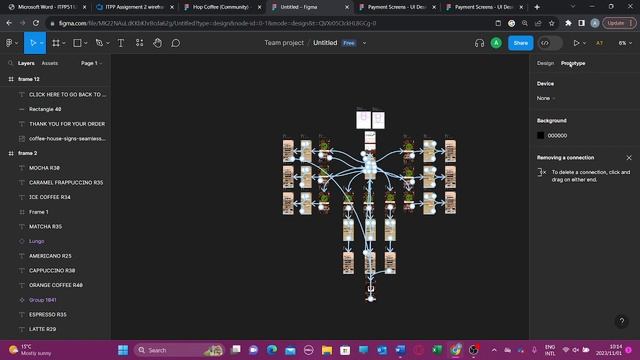Screen dimensions: 640x360
Task: Switch to the Design tab
Action: tap(545, 63)
